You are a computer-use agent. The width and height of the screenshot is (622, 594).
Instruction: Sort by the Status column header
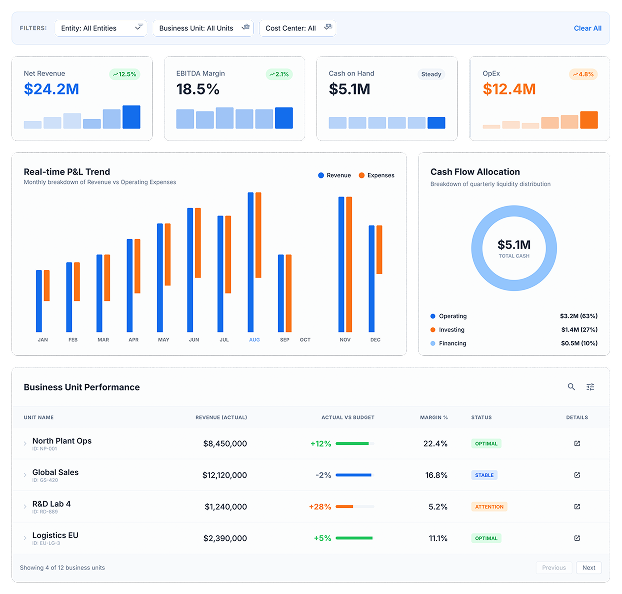482,417
